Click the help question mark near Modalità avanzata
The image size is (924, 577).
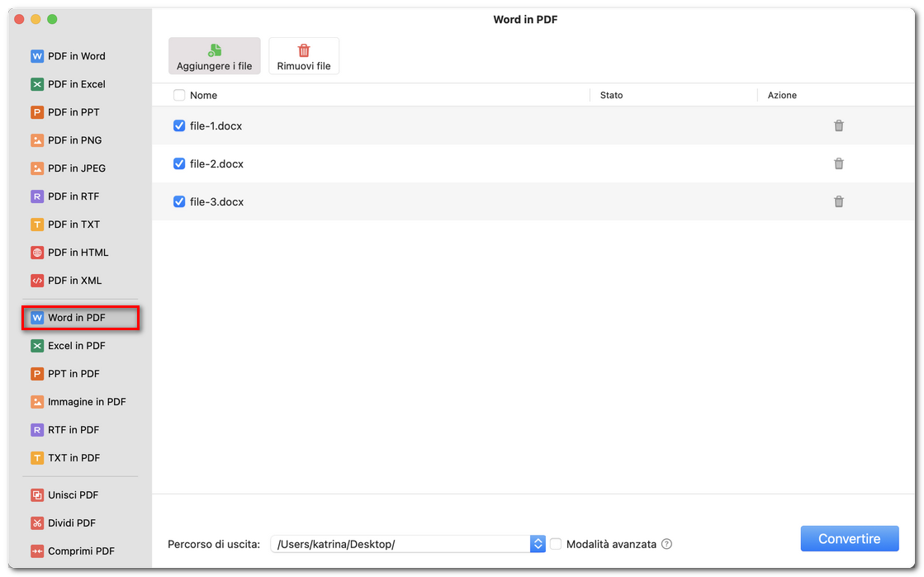667,543
